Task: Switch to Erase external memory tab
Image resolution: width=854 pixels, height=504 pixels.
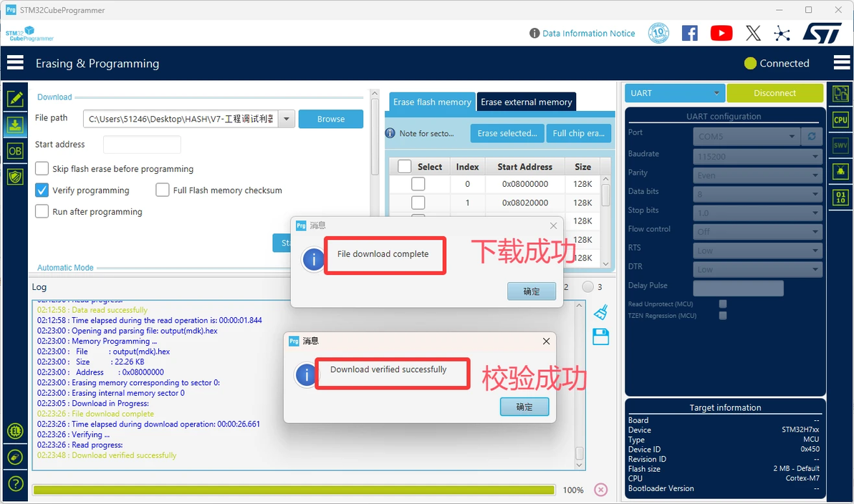Action: (x=526, y=102)
